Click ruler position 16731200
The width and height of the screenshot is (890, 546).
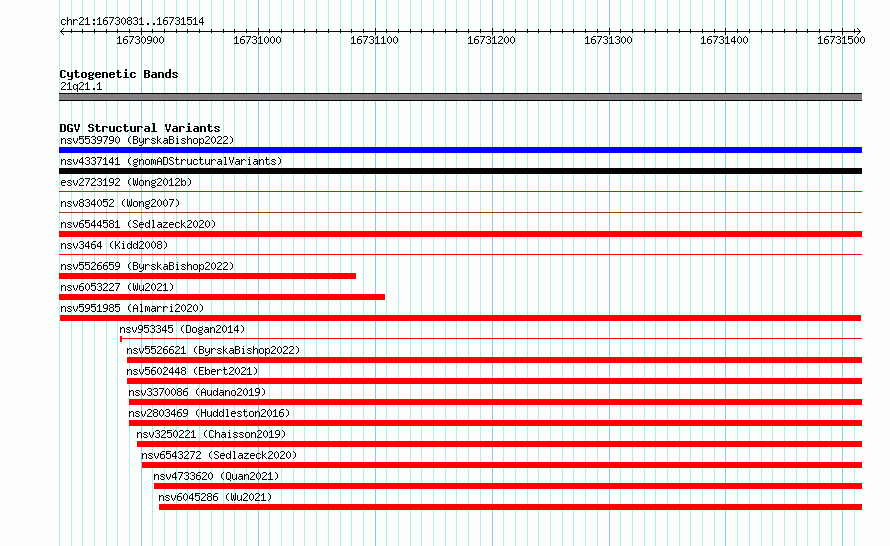coord(491,40)
